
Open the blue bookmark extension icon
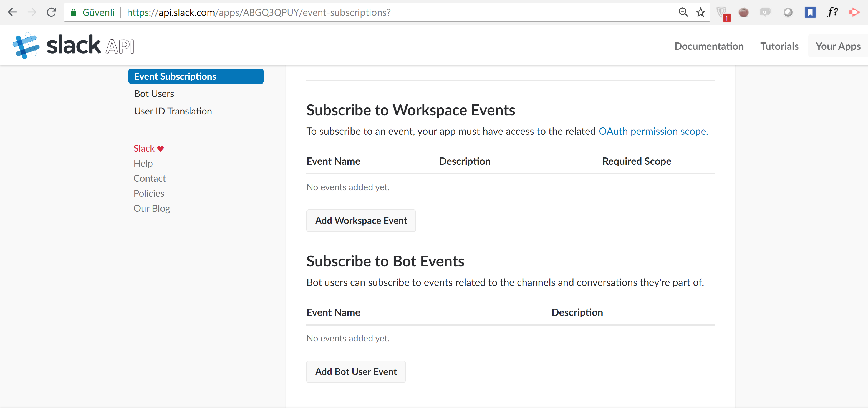[810, 12]
